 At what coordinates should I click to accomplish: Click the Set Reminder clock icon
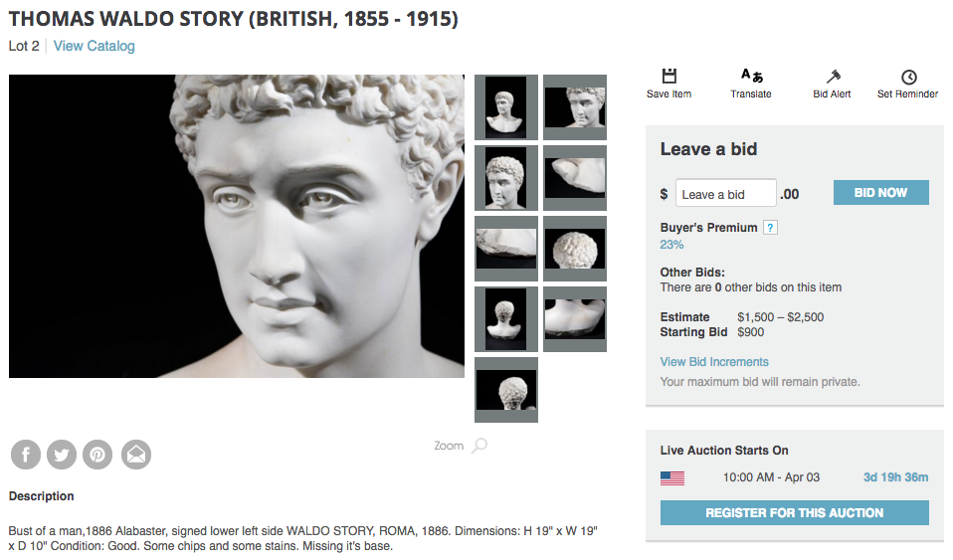[x=907, y=77]
